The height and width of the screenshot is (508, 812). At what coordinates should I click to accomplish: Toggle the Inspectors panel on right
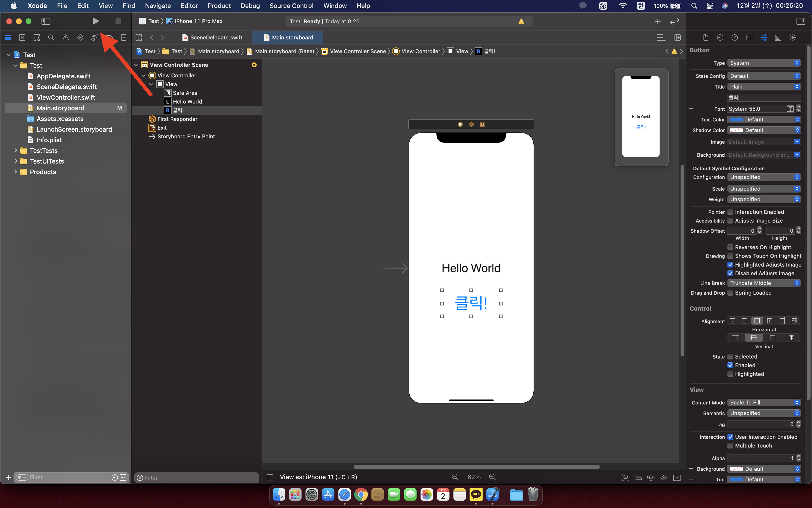click(801, 21)
